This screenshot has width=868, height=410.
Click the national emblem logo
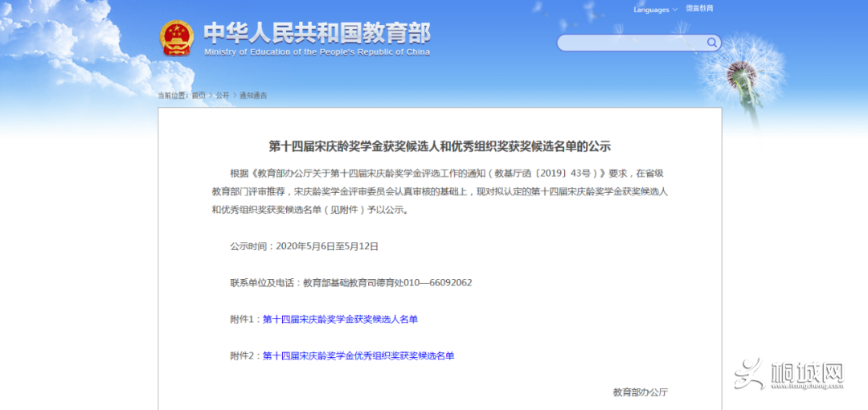click(177, 38)
